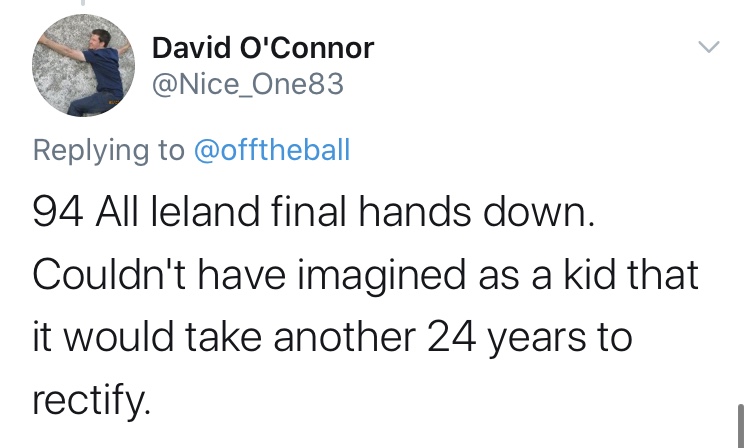The image size is (750, 448).
Task: Open David O'Connor's profile via display name
Action: 263,48
